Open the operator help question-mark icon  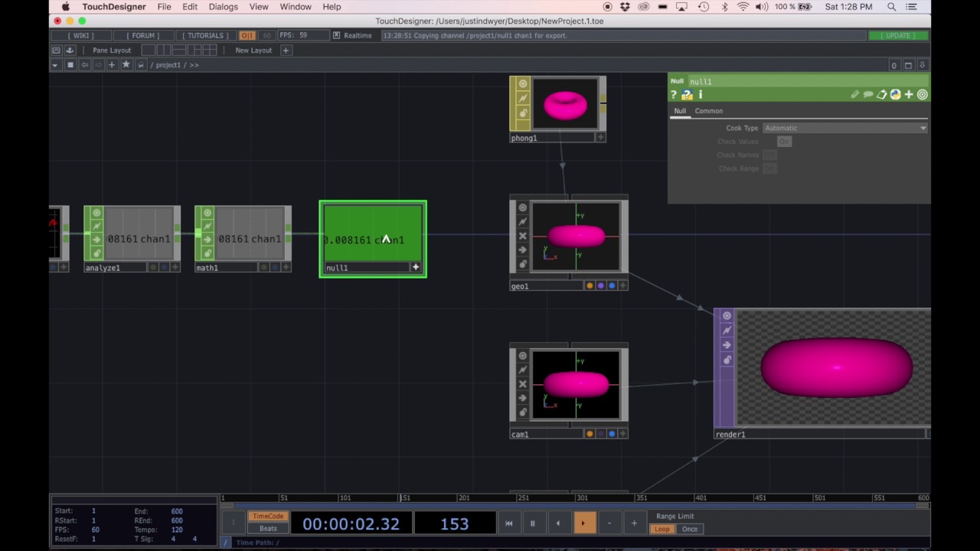click(674, 95)
